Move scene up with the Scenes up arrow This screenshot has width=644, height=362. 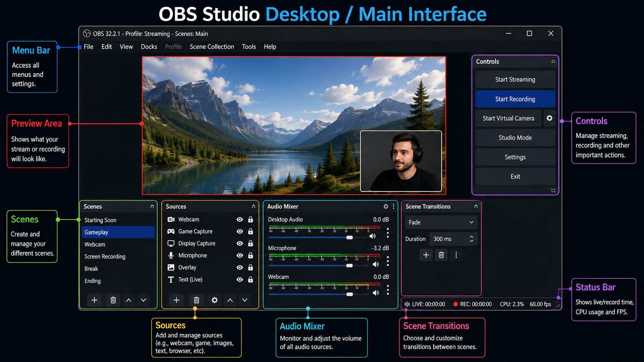pyautogui.click(x=129, y=300)
